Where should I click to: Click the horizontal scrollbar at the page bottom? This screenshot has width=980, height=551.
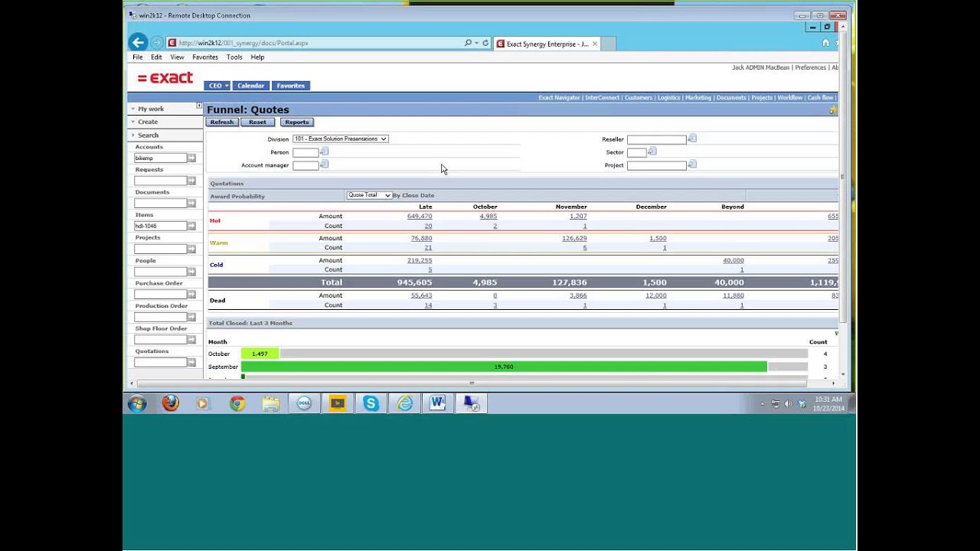click(472, 383)
